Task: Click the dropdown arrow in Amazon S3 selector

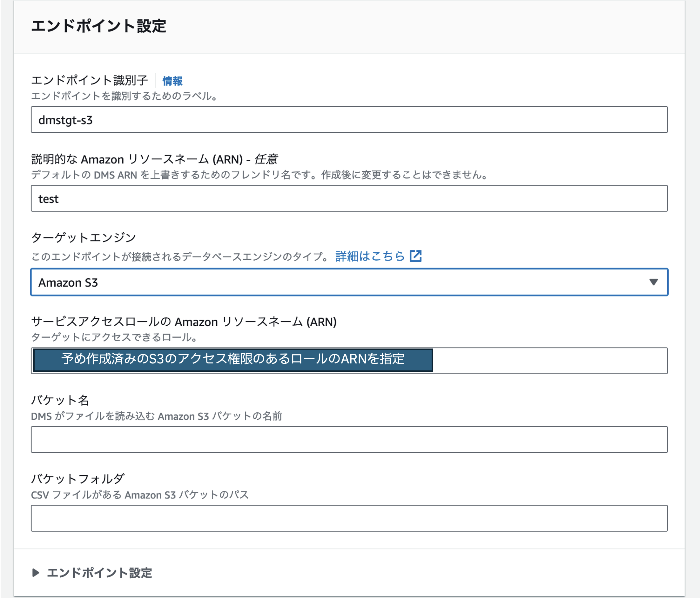Action: click(x=653, y=282)
